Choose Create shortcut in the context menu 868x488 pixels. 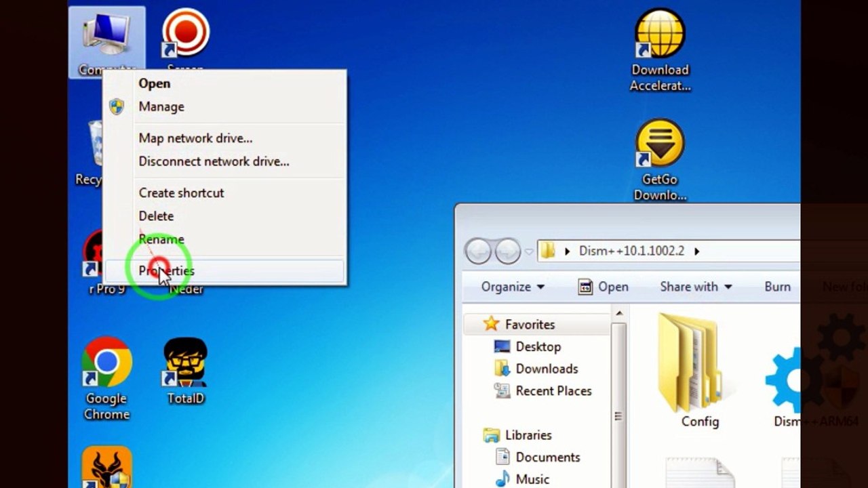click(224, 193)
